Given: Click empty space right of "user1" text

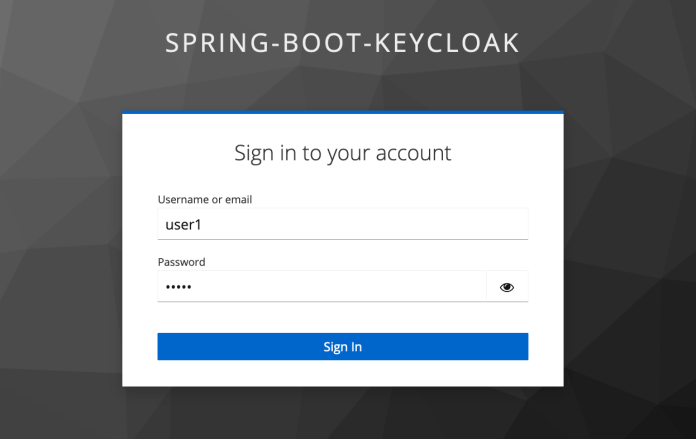Looking at the screenshot, I should tap(380, 225).
